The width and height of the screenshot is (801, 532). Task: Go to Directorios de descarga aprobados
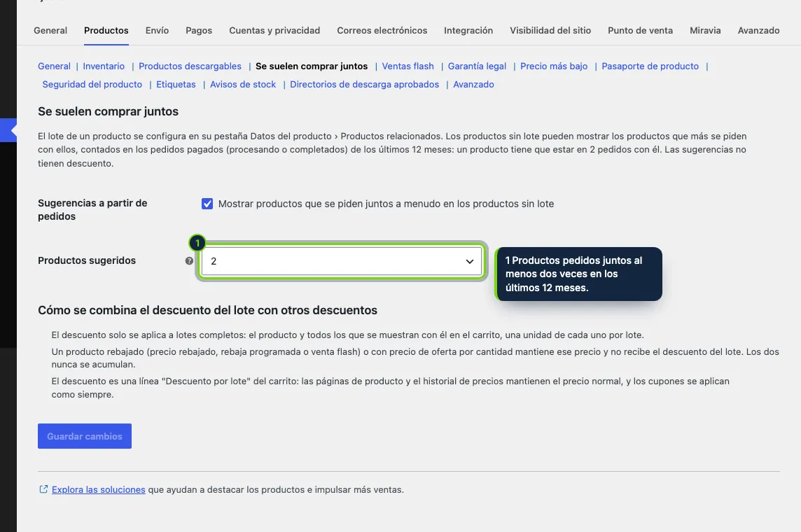pos(364,84)
